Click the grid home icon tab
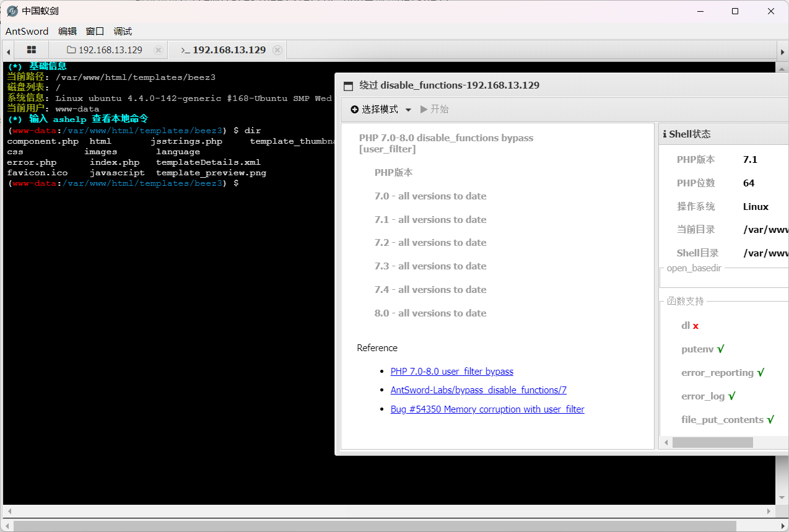789x532 pixels. point(32,50)
